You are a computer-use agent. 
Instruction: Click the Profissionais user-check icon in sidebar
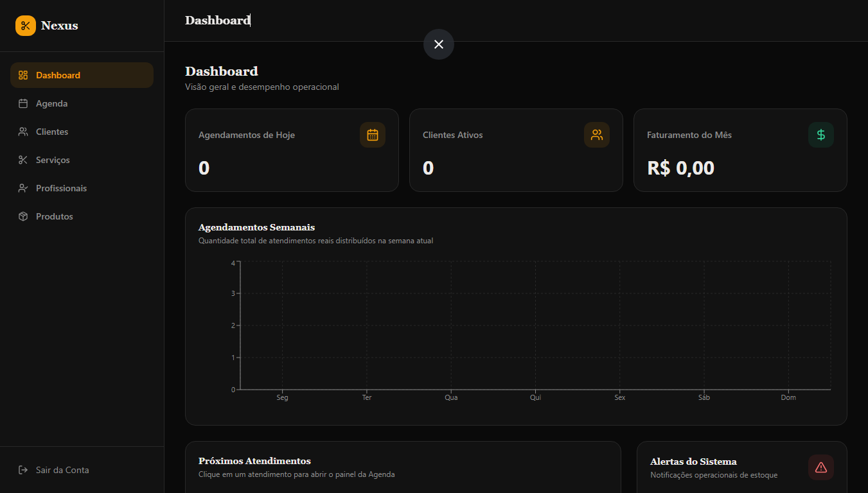click(x=23, y=188)
